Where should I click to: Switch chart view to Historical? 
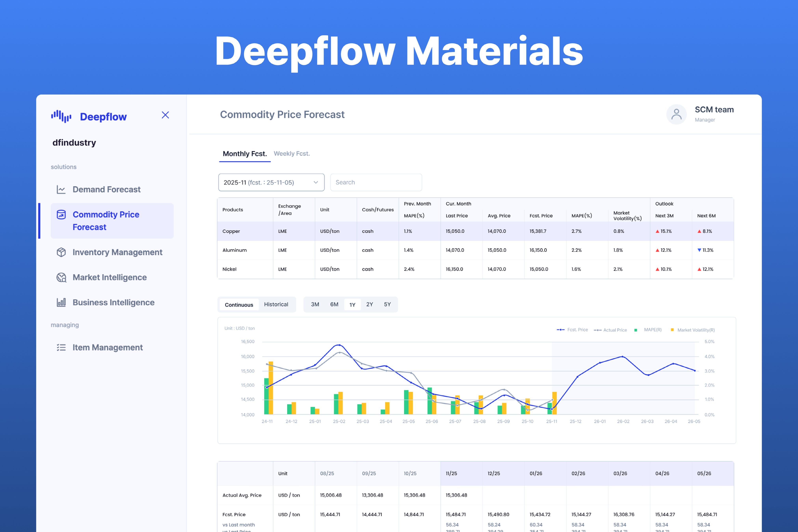pyautogui.click(x=276, y=304)
